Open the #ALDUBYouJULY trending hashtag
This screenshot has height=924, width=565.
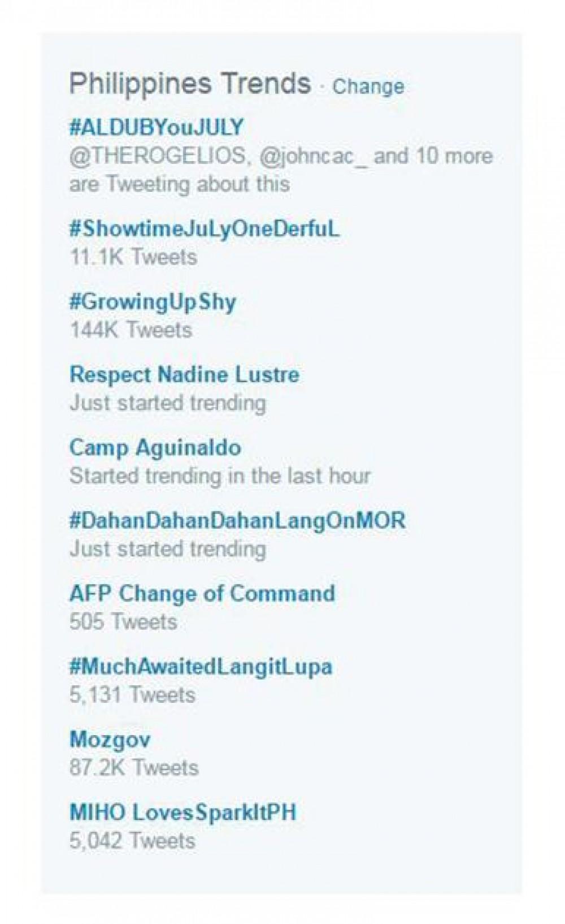[x=157, y=127]
